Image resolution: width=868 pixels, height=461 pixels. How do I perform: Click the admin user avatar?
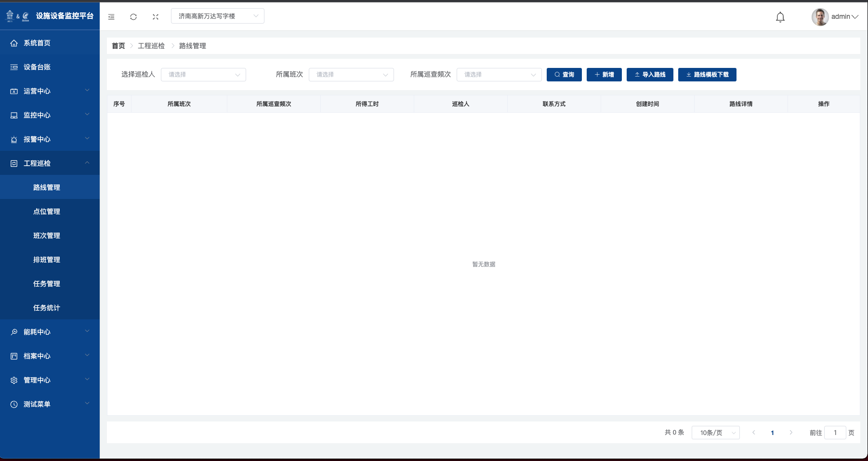pos(820,17)
